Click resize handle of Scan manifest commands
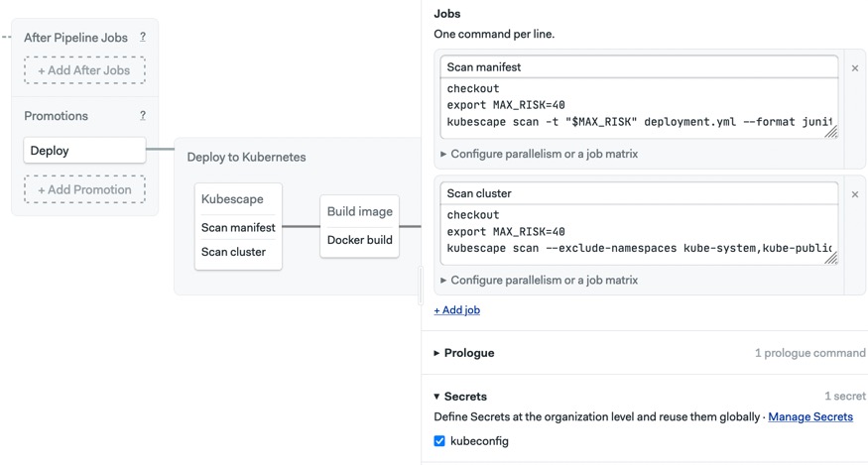868x465 pixels. [x=831, y=132]
